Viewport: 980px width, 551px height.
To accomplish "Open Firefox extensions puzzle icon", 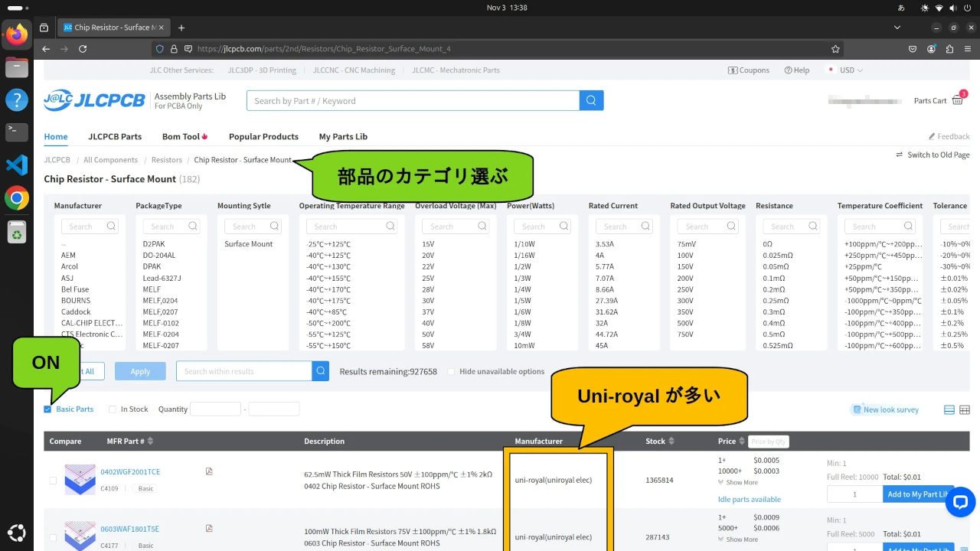I will (949, 48).
